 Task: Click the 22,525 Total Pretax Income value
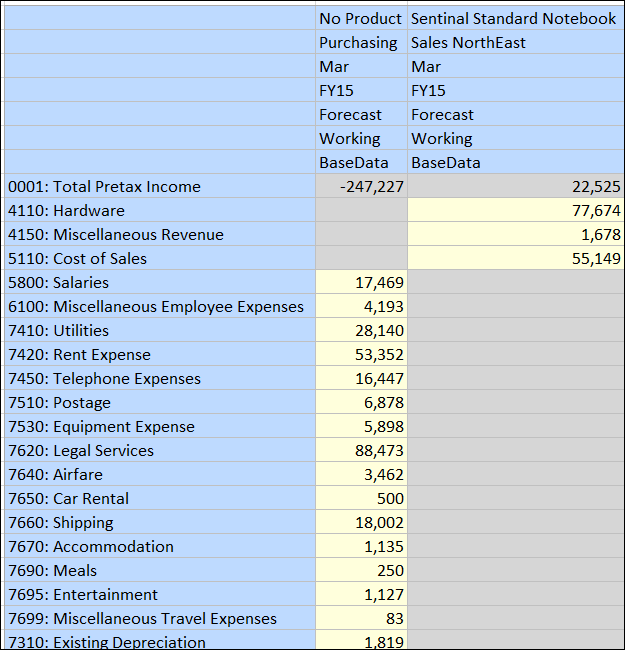point(516,187)
